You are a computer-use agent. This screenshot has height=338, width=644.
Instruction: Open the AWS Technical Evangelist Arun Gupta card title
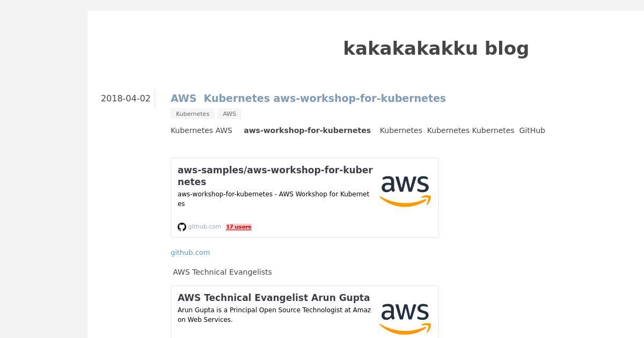[274, 298]
